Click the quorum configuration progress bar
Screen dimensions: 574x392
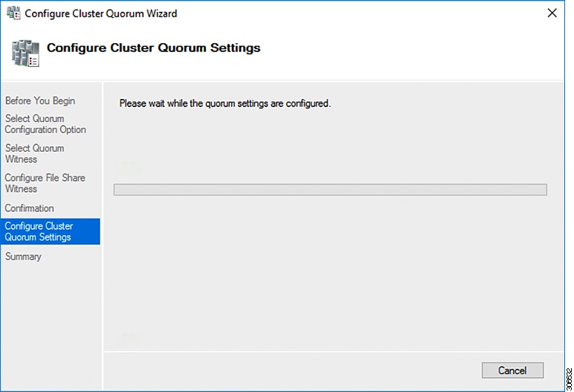(x=329, y=190)
